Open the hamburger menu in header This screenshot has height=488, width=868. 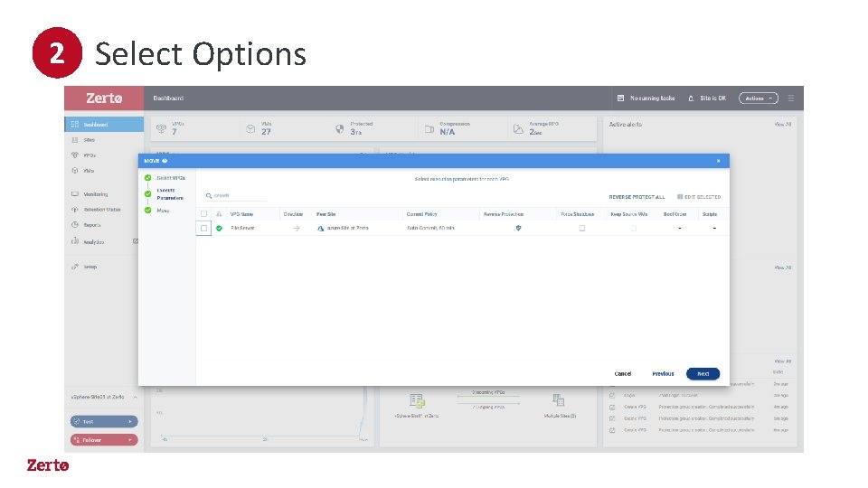coord(791,98)
